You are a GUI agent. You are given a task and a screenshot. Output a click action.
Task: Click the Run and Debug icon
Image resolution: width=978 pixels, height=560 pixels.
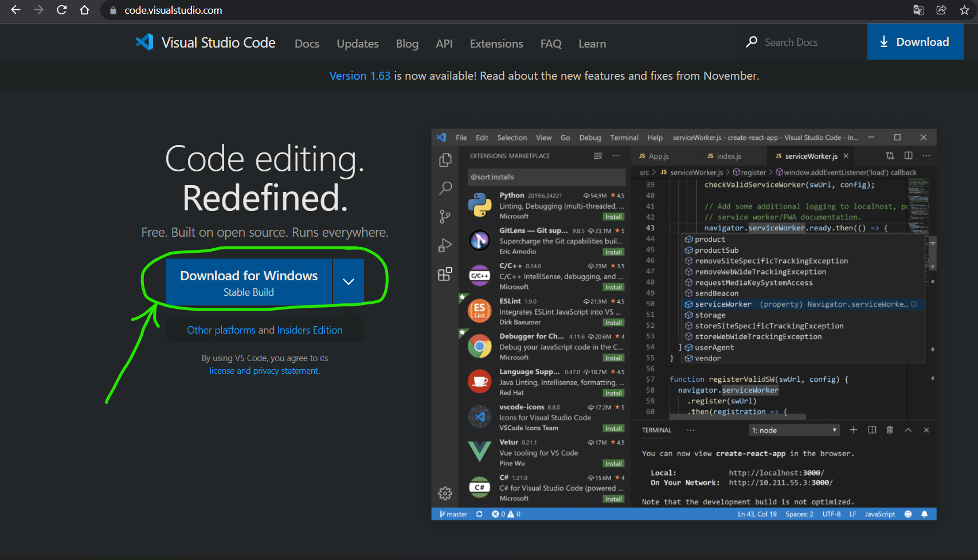[x=445, y=245]
